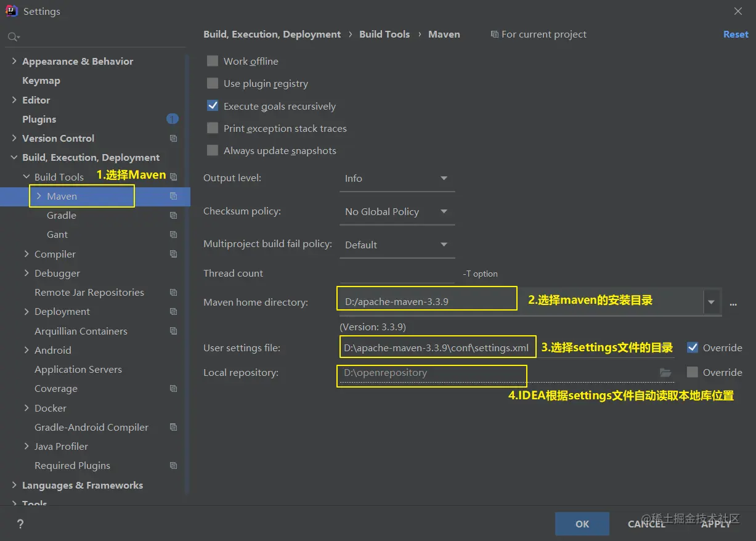756x541 pixels.
Task: Click project-level icon beside Gradle-Android Compiler
Action: (x=173, y=427)
